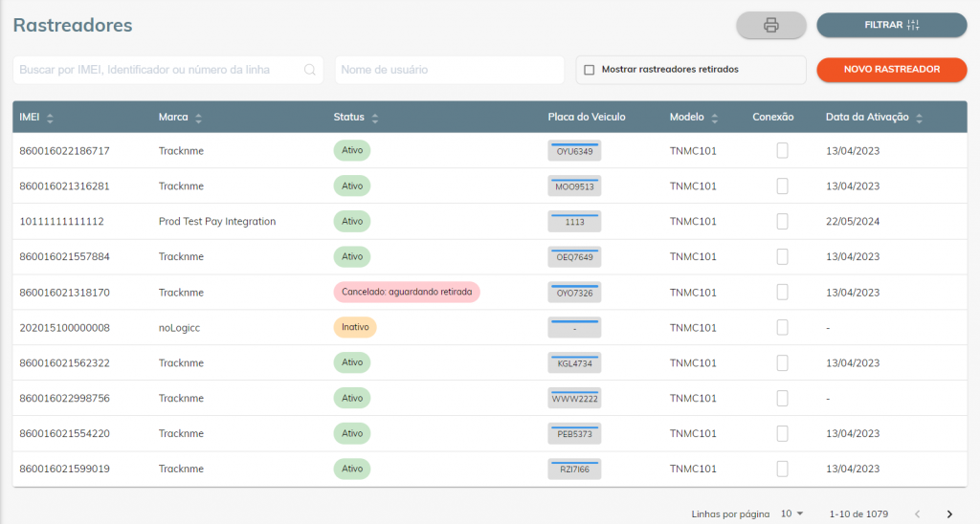Toggle Conexão box for plate RZI7I66
The image size is (980, 524).
click(782, 469)
